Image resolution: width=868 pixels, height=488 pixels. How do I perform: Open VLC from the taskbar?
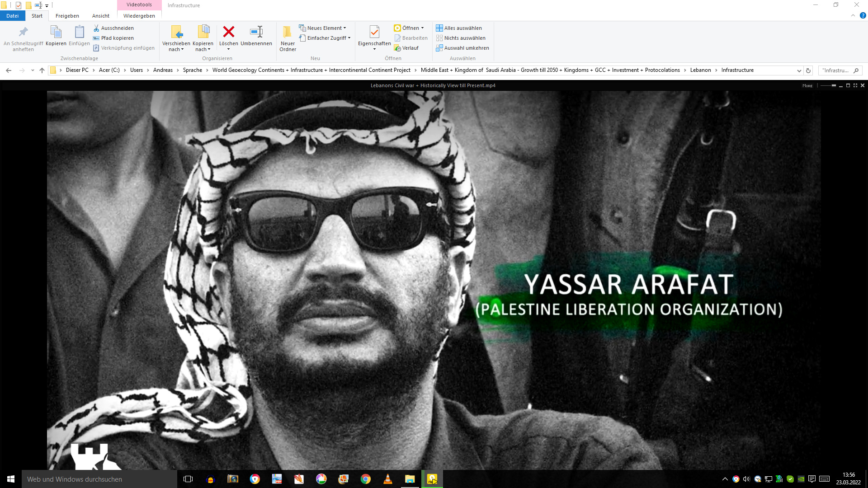click(387, 479)
